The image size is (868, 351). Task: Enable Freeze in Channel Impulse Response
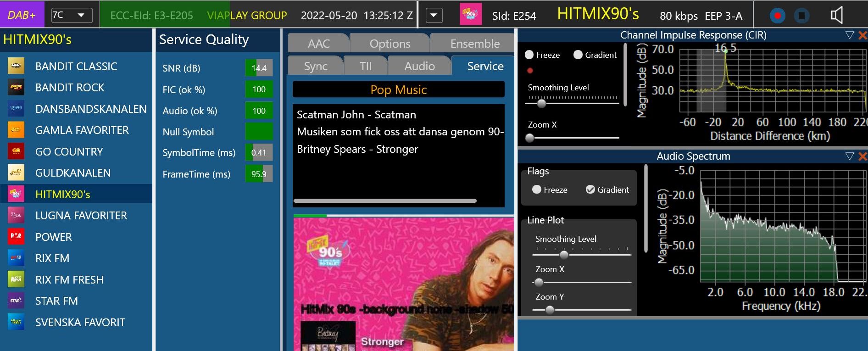point(529,55)
